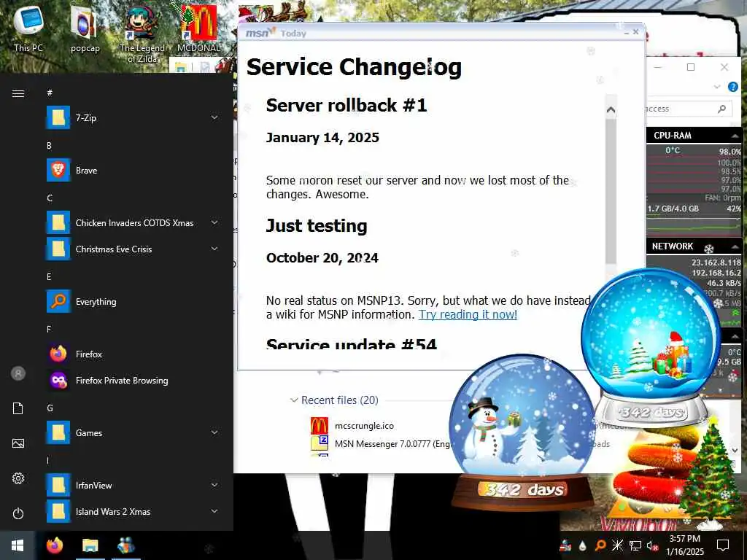Click the snowflake tray icon
This screenshot has width=747, height=560.
coord(617,545)
